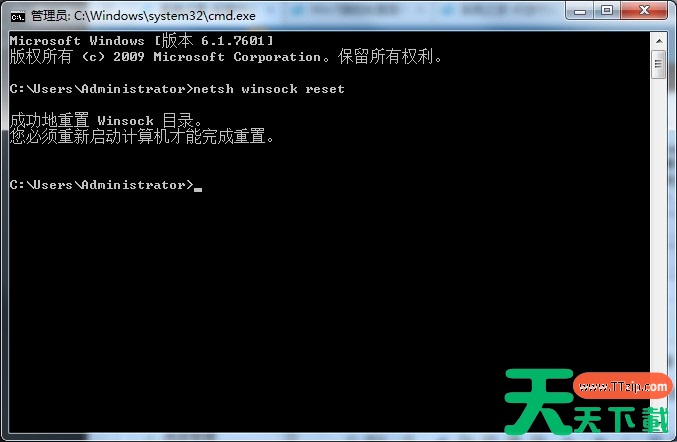Click the orange www.TTzip.com badge
Image resolution: width=677 pixels, height=442 pixels.
[623, 386]
